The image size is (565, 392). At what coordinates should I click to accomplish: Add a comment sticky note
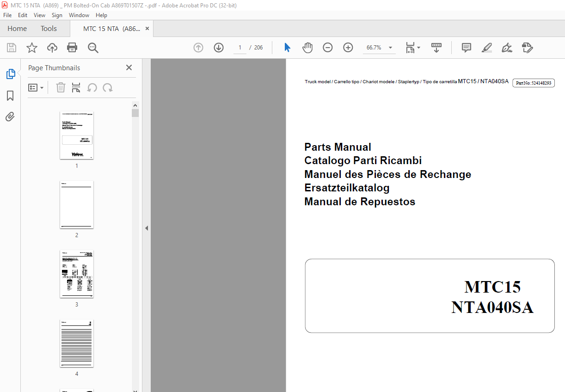tap(467, 48)
